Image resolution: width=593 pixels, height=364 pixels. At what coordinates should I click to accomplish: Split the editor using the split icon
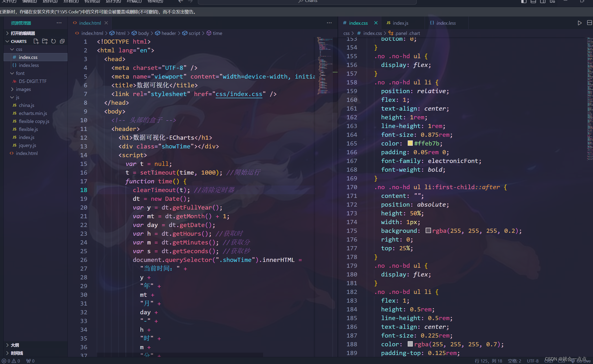tap(590, 23)
